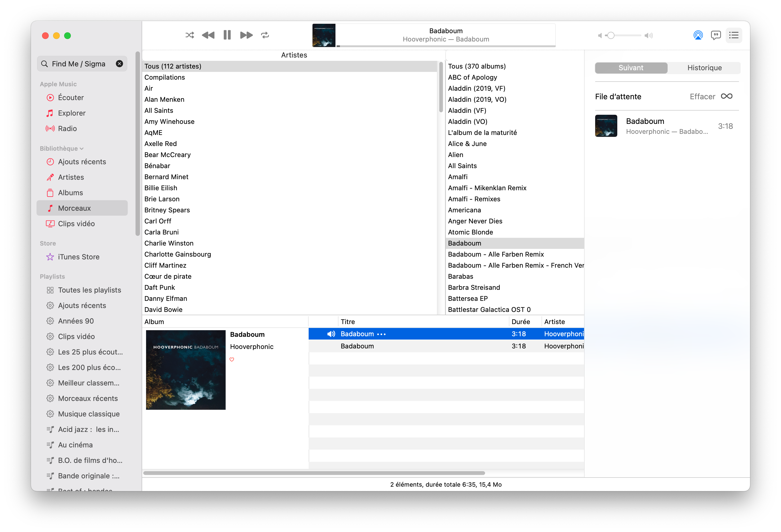This screenshot has width=781, height=532.
Task: Adjust the volume slider knob
Action: point(611,35)
